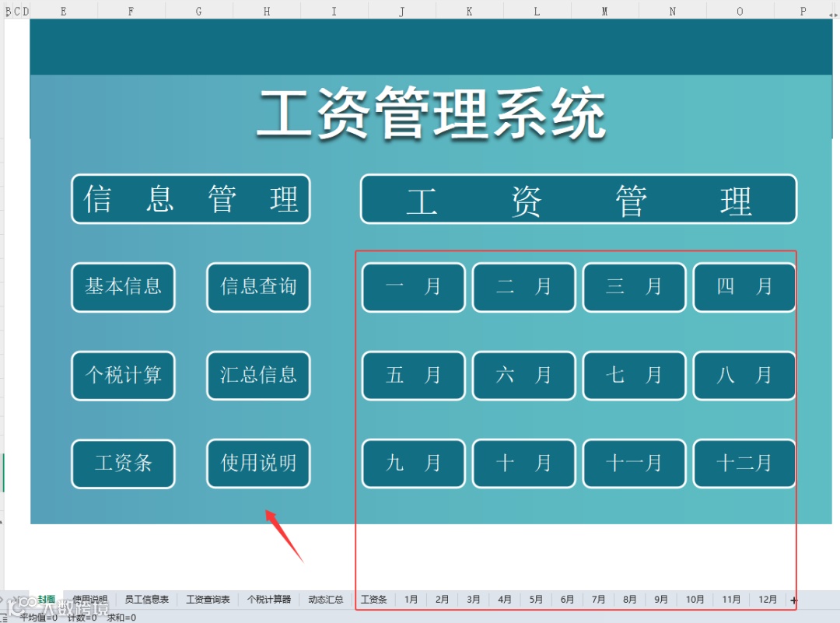
Task: Select the 工资管理 header shape
Action: [x=579, y=199]
